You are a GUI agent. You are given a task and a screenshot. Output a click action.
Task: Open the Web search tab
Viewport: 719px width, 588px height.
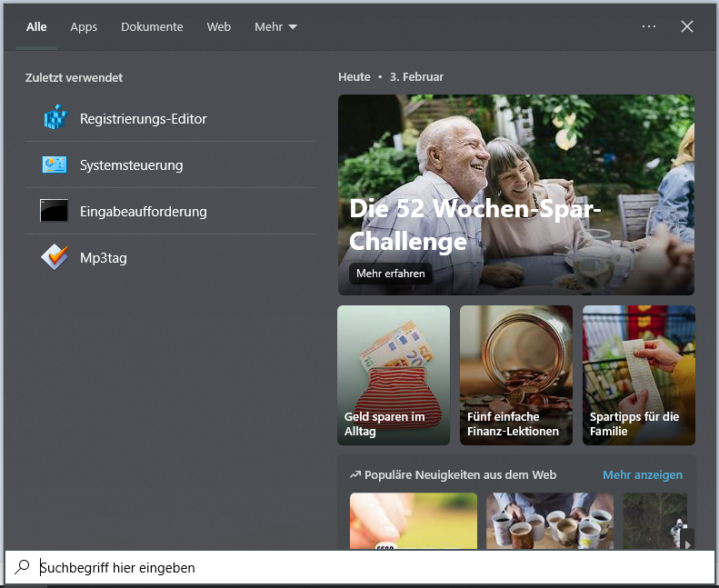pyautogui.click(x=219, y=27)
